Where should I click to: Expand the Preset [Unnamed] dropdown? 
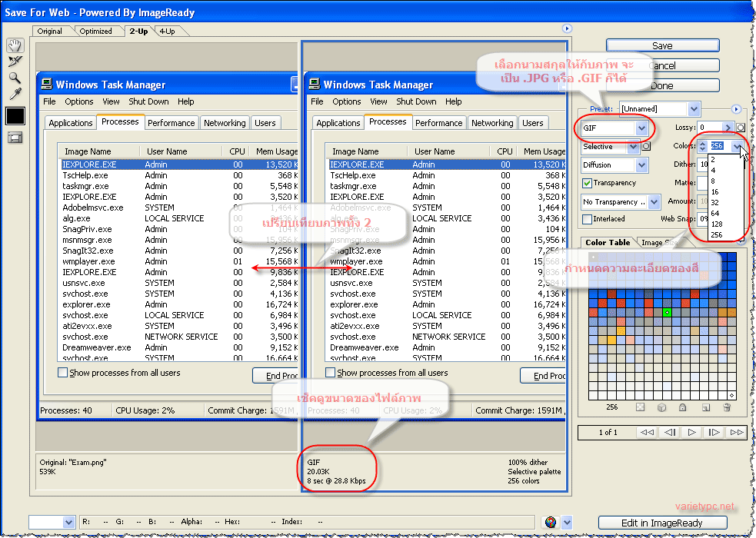[x=694, y=109]
